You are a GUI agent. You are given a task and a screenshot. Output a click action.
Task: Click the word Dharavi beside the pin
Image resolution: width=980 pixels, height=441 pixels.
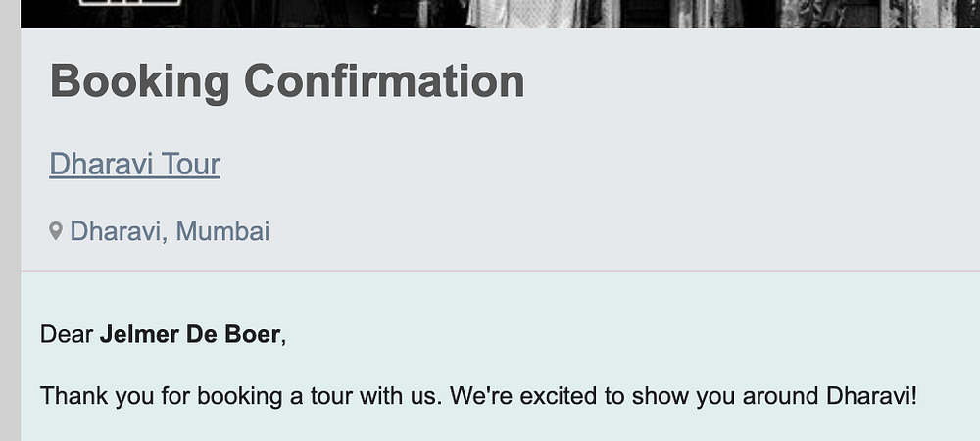click(118, 231)
